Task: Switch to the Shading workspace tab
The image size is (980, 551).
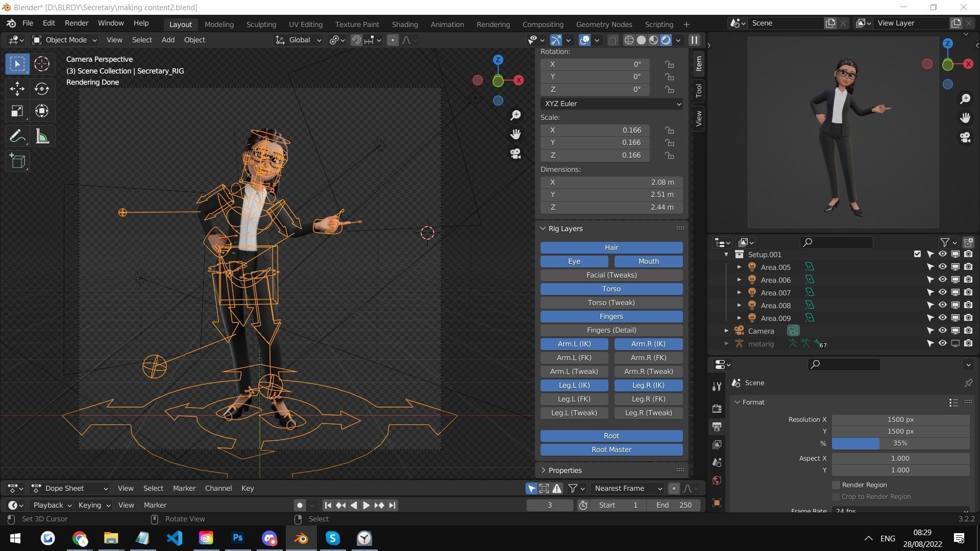Action: click(x=404, y=24)
